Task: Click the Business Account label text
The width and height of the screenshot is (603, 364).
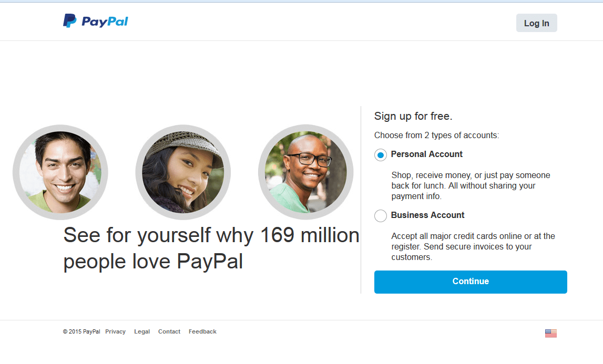Action: (x=427, y=215)
